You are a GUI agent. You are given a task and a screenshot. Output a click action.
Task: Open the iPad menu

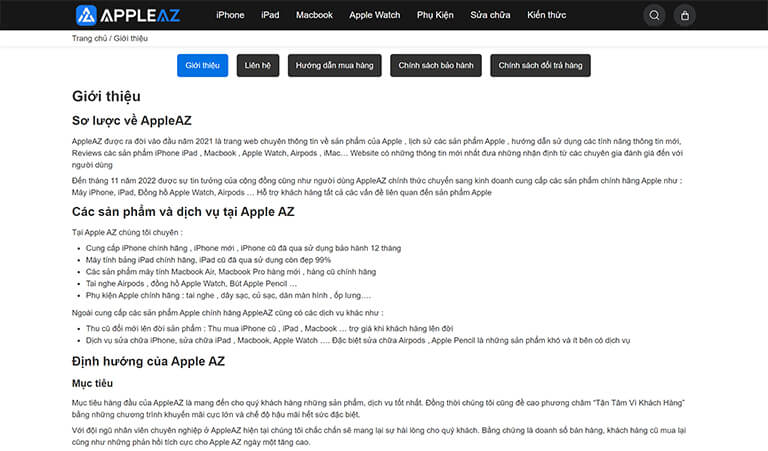270,15
